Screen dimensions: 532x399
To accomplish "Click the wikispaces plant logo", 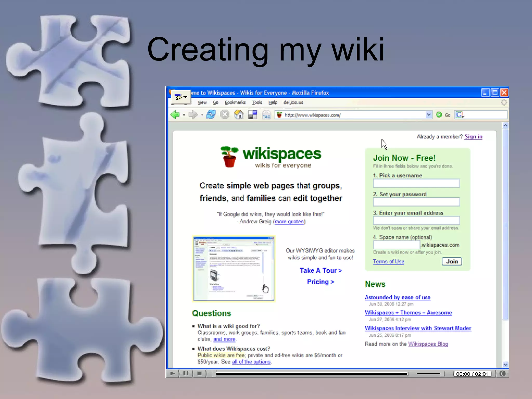I will pyautogui.click(x=229, y=157).
